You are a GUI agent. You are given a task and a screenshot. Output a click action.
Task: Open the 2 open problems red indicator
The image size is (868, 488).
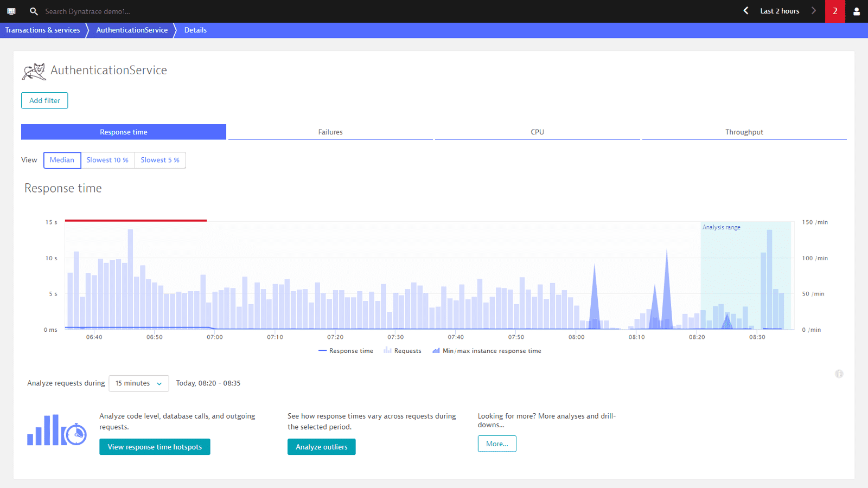coord(835,11)
